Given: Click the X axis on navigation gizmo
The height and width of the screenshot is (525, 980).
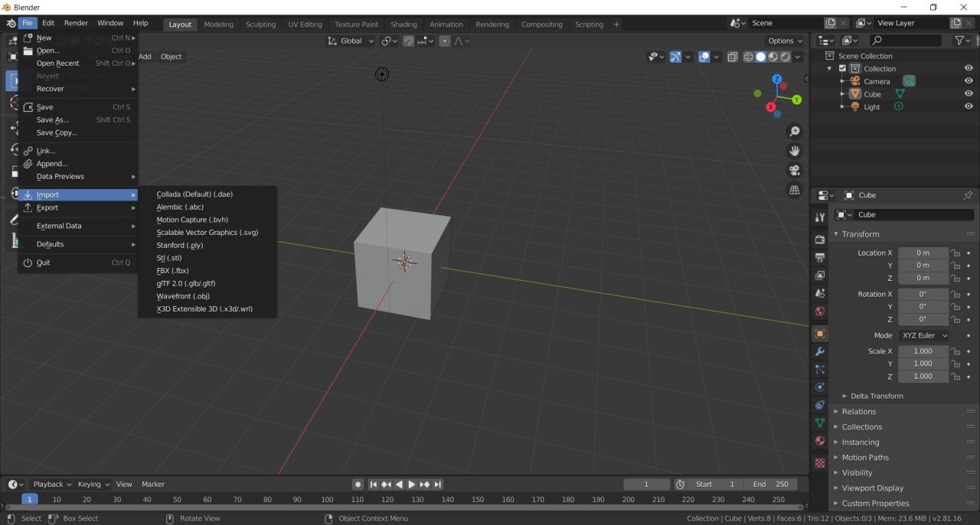Looking at the screenshot, I should pyautogui.click(x=771, y=107).
